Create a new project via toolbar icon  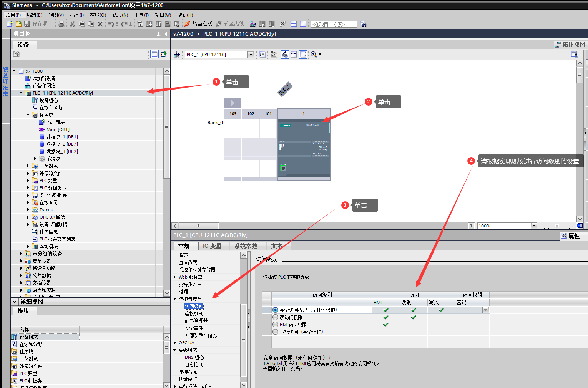click(10, 24)
